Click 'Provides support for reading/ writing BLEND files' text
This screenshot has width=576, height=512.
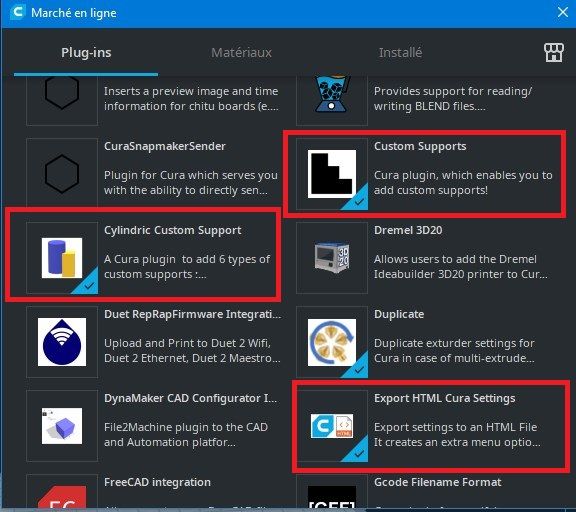[453, 98]
